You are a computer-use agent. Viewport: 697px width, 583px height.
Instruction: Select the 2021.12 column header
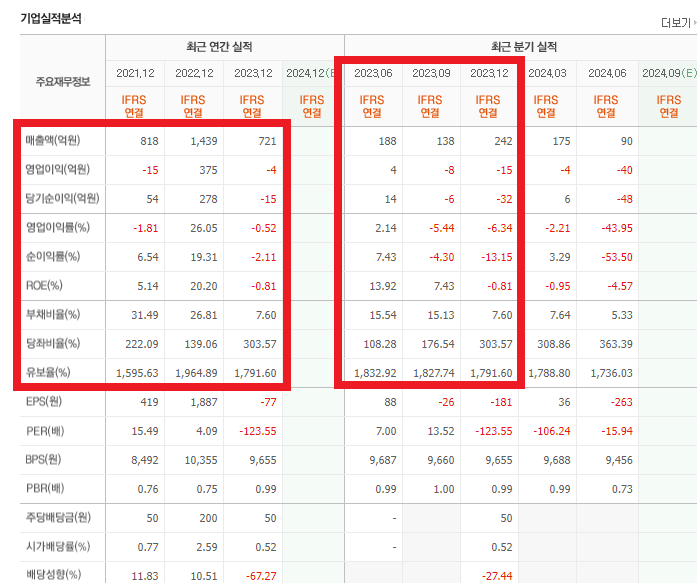coord(135,73)
